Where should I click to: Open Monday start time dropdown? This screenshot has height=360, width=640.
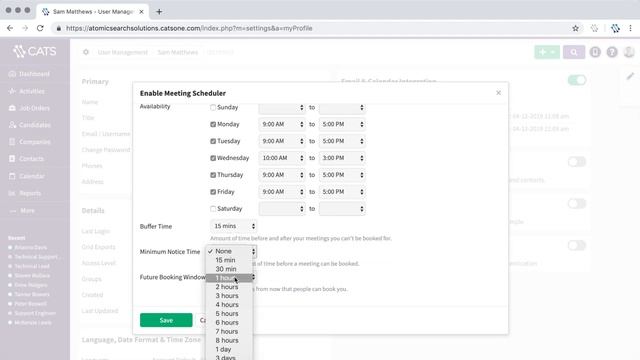click(282, 124)
